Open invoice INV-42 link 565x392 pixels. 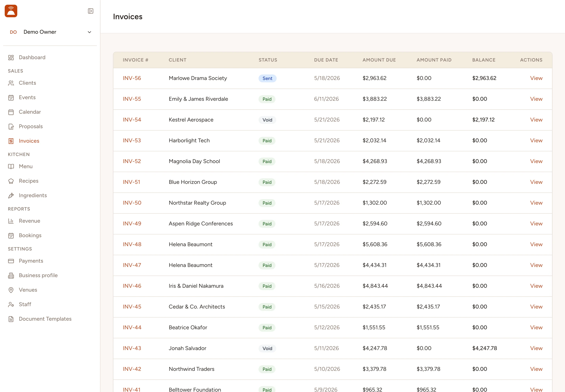click(x=132, y=369)
